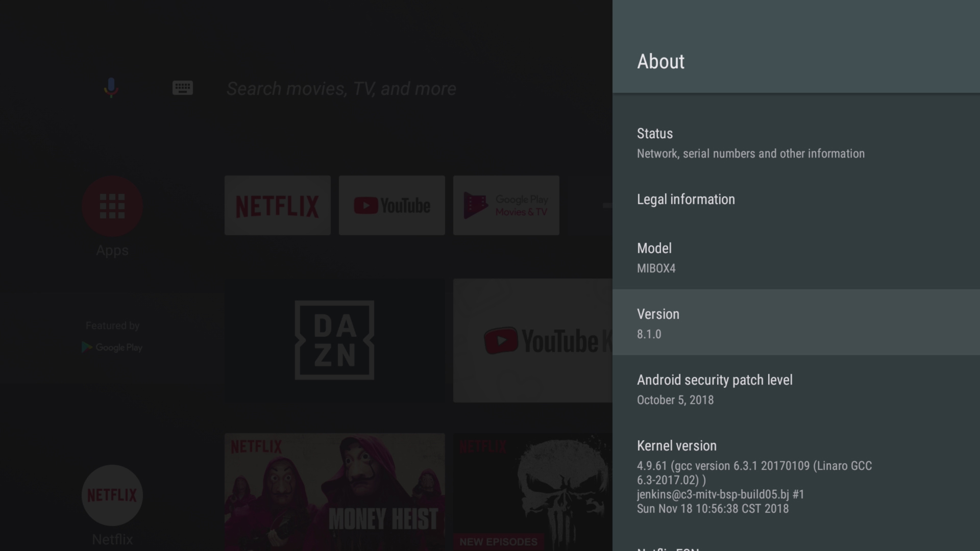980x551 pixels.
Task: Select the Punisher skull New Episodes thumbnail
Action: [x=533, y=492]
